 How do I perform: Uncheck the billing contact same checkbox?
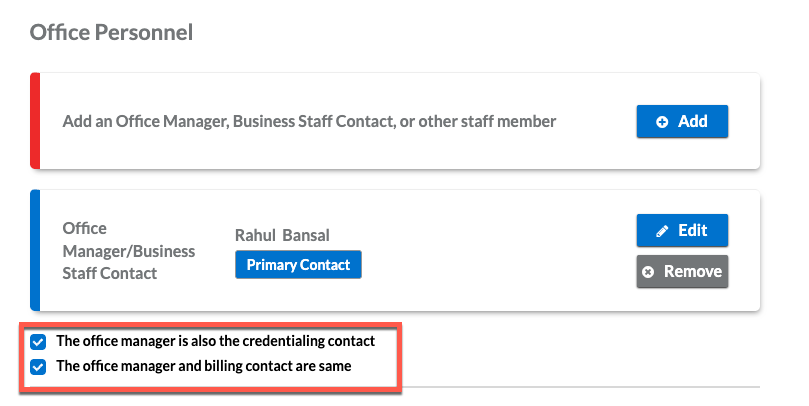pyautogui.click(x=39, y=366)
